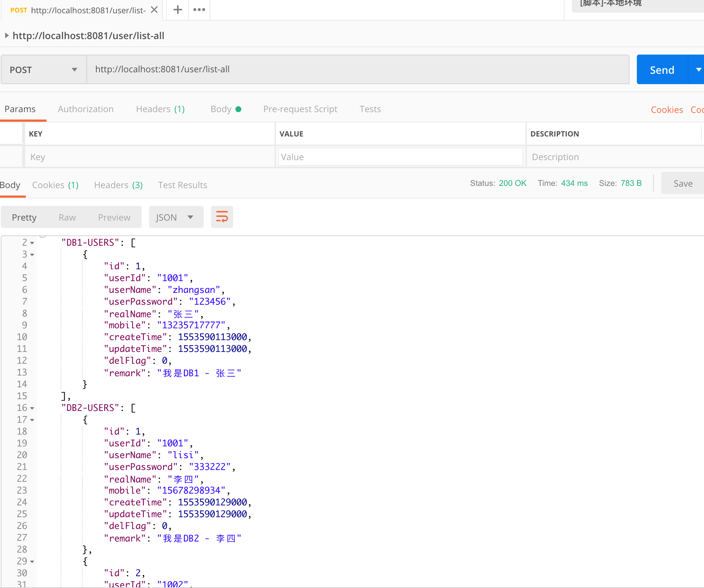Click the Description parameter input
Viewport: 704px width, 588px height.
point(615,157)
